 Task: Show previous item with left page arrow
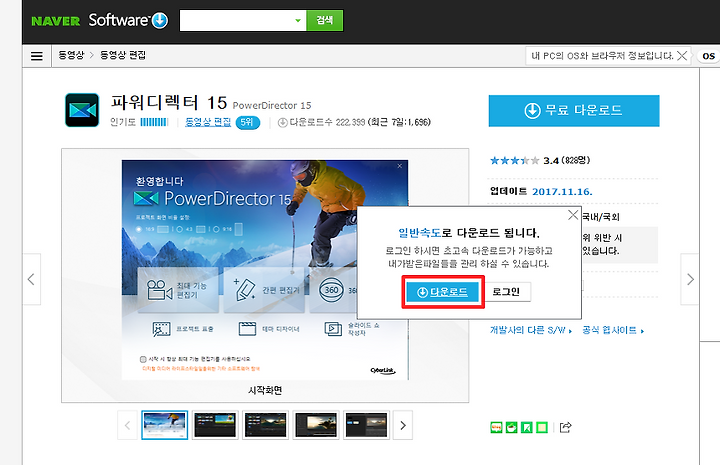(31, 279)
